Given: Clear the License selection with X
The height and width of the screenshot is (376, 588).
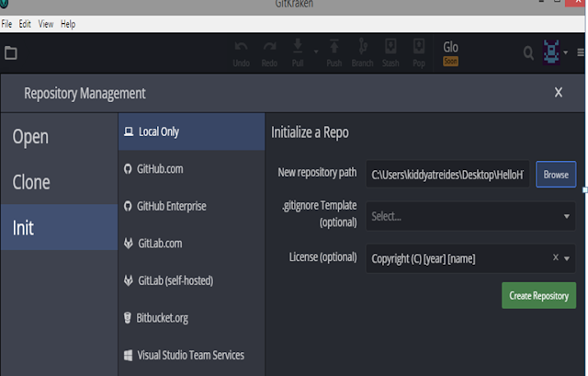Looking at the screenshot, I should tap(555, 257).
